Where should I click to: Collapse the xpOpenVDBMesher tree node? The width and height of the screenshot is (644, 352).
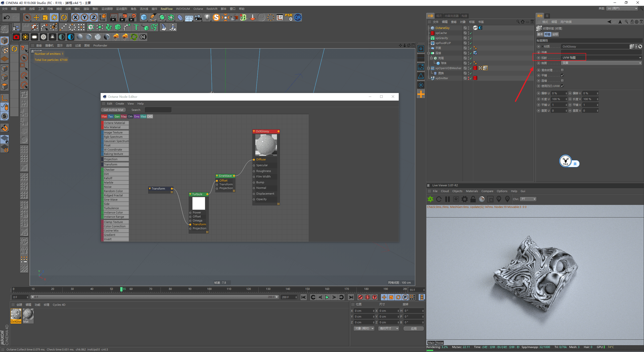[x=428, y=68]
